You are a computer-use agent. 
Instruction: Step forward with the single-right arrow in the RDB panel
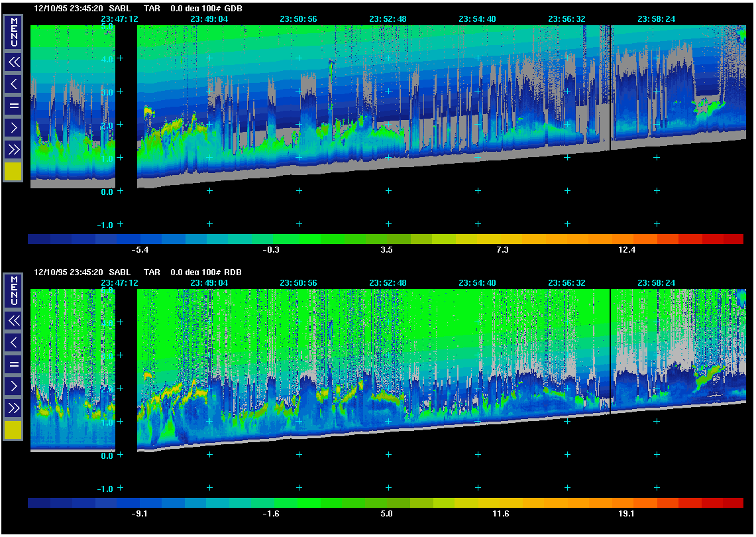click(13, 386)
